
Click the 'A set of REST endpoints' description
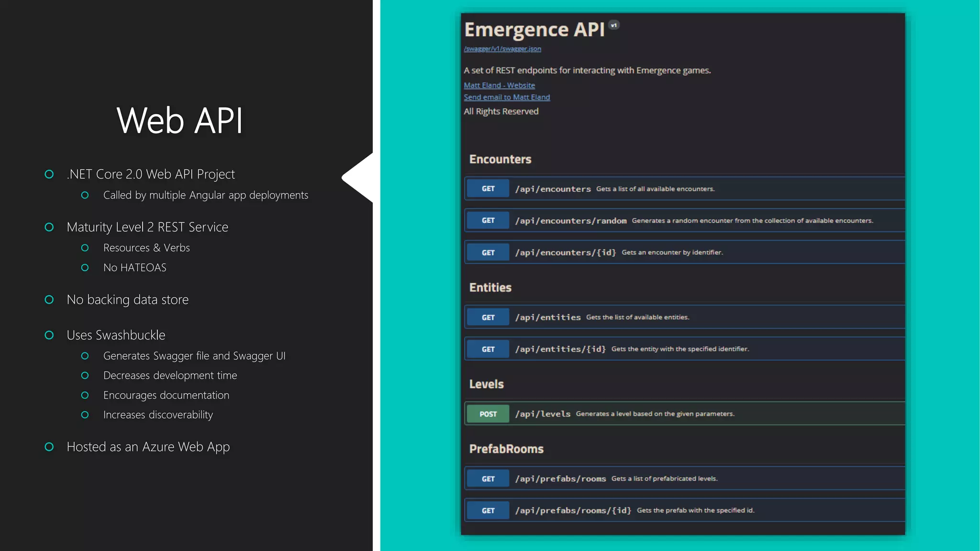(587, 70)
